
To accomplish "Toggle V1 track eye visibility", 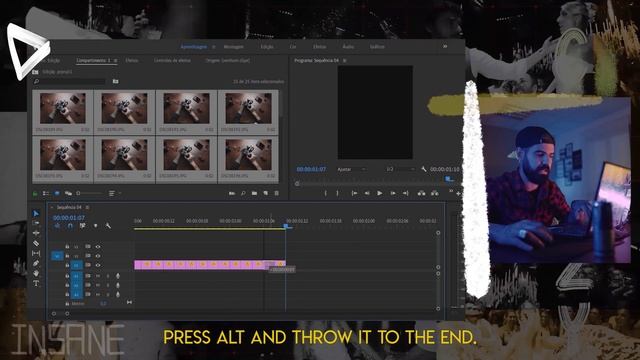I will 98,265.
